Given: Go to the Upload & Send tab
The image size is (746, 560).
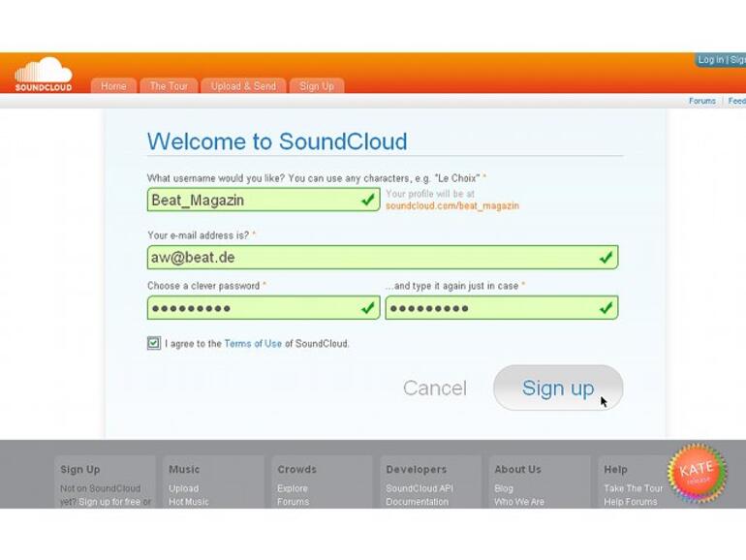Looking at the screenshot, I should click(243, 86).
